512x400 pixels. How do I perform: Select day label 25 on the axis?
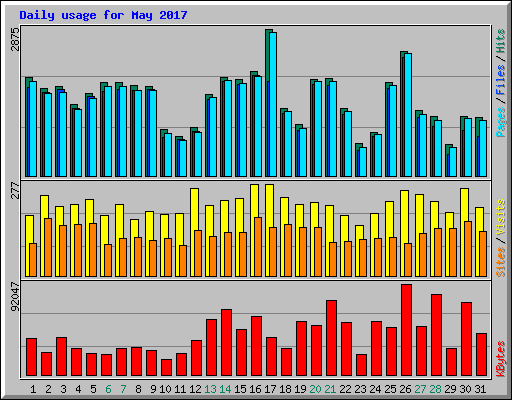(390, 389)
